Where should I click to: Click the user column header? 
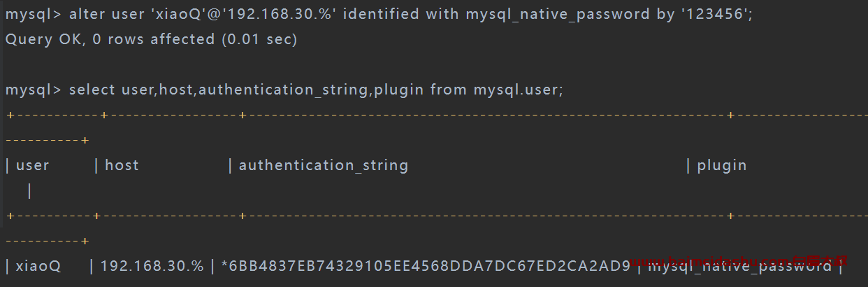(32, 165)
